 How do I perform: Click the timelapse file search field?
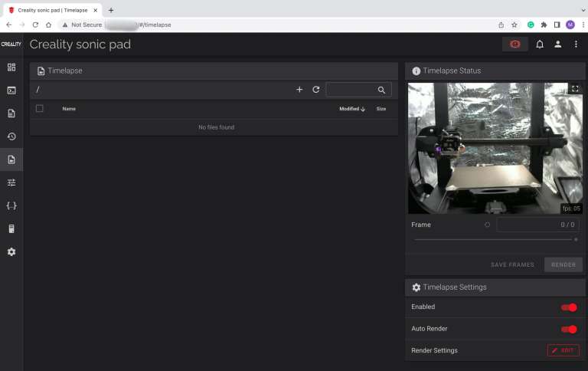(x=352, y=90)
